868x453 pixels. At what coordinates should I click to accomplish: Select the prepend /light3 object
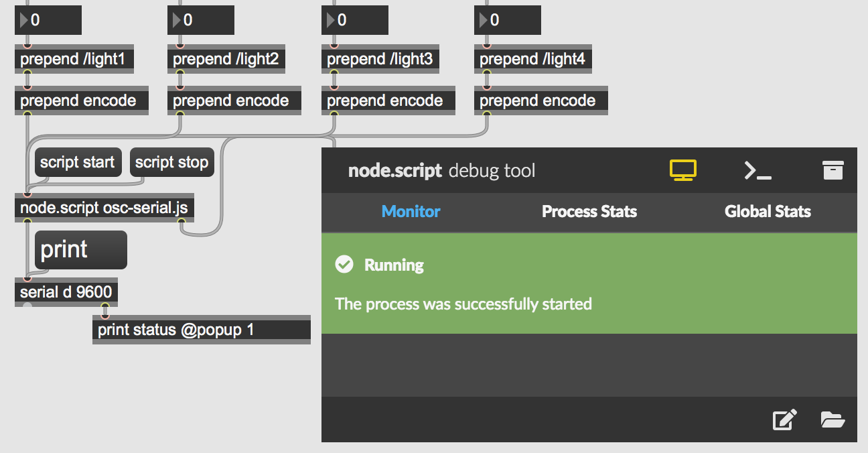tap(380, 60)
